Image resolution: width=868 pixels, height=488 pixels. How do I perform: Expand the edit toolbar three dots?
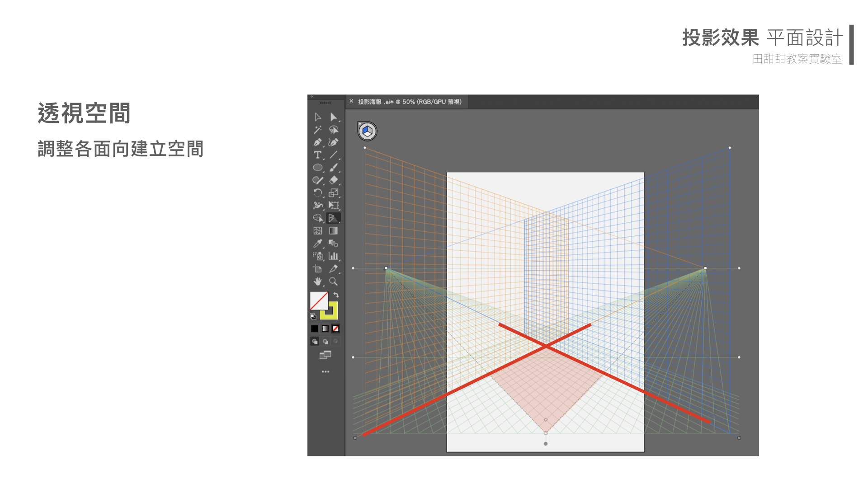tap(325, 372)
